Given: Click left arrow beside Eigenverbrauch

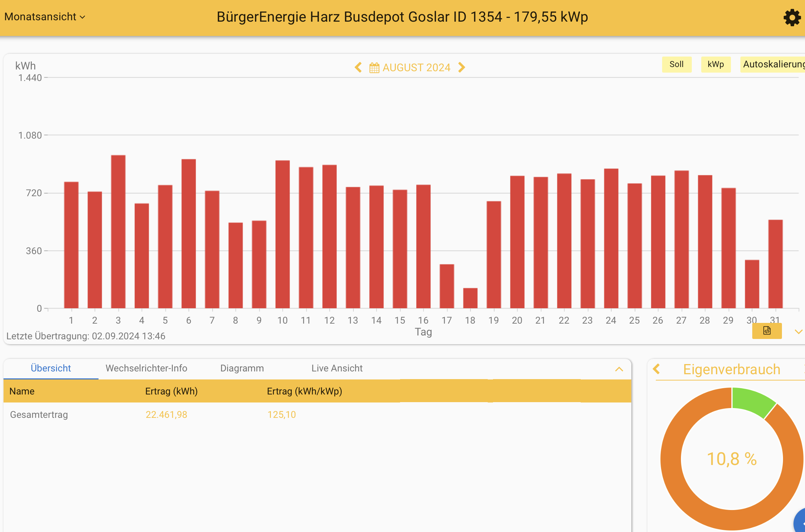Looking at the screenshot, I should [657, 369].
